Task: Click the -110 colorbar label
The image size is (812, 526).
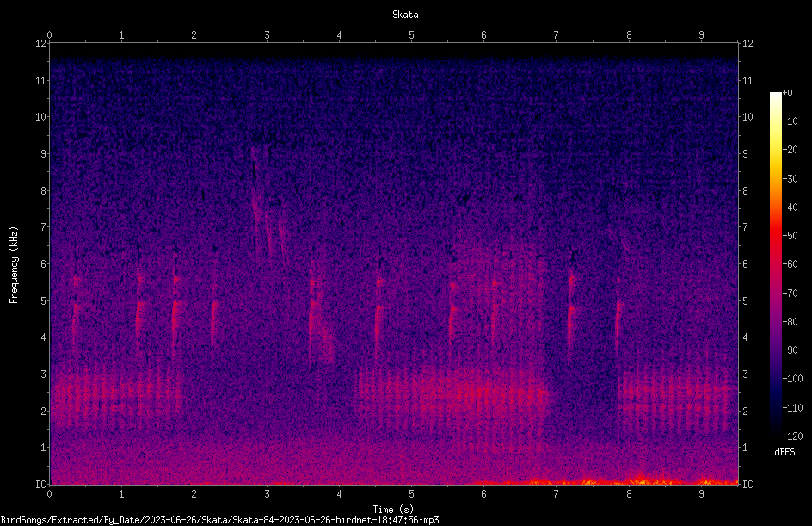Action: click(x=793, y=408)
